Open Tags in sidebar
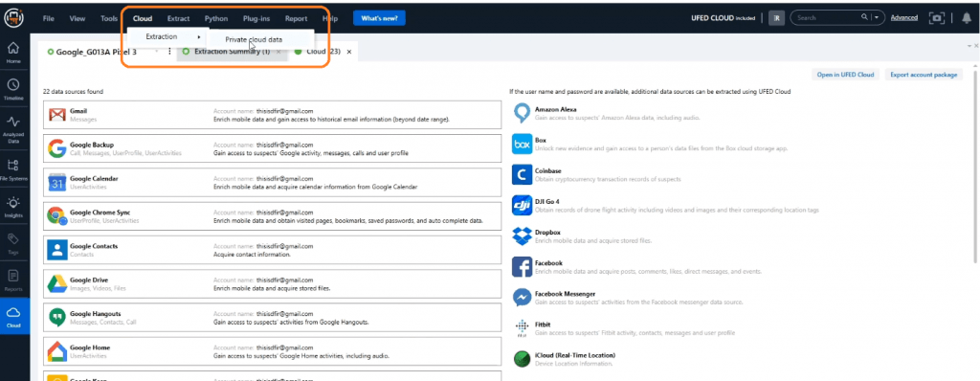 point(13,243)
